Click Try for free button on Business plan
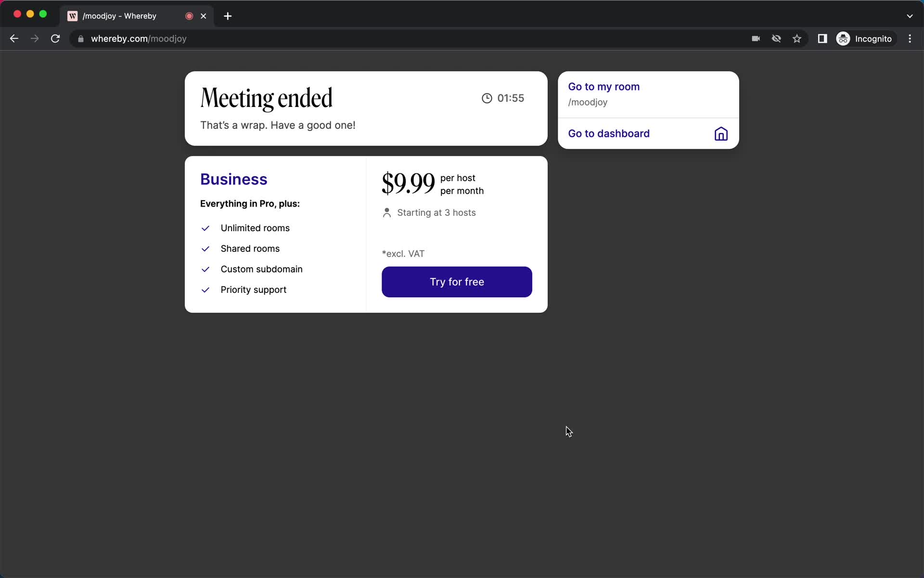This screenshot has height=578, width=924. [x=457, y=282]
